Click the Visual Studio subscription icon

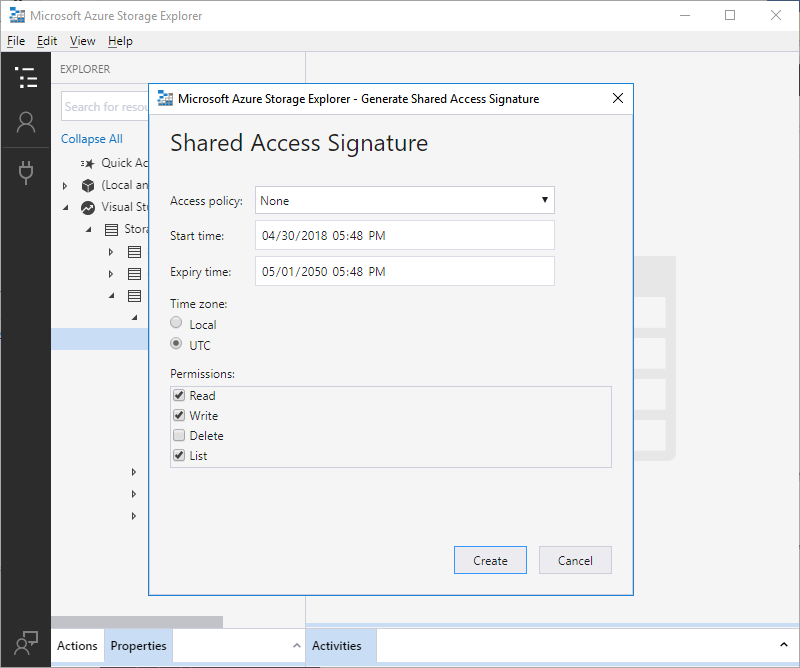click(x=88, y=208)
